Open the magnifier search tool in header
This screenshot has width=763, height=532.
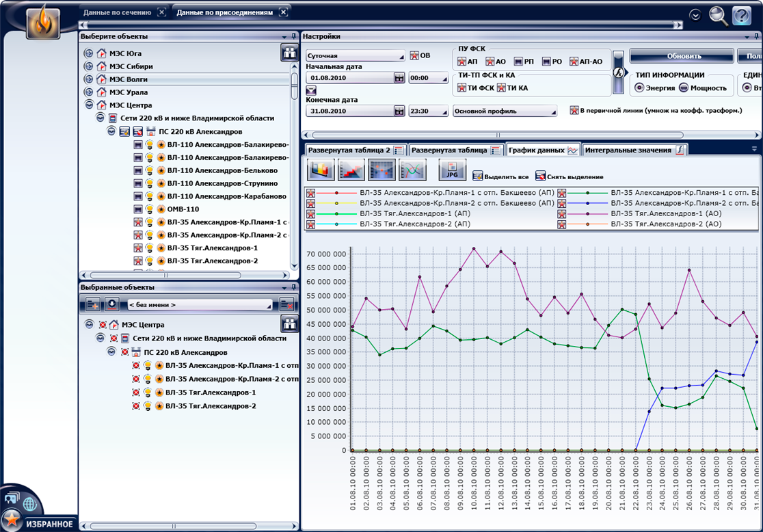(718, 15)
